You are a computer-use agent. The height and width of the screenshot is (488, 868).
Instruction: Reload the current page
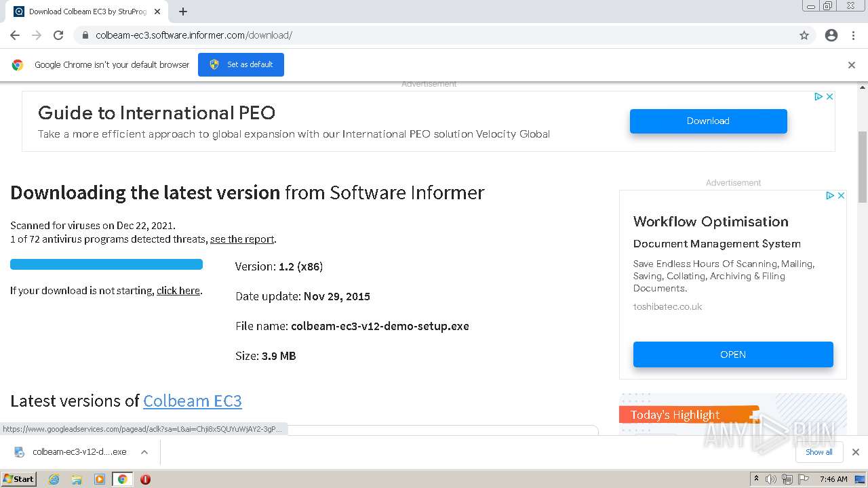(x=58, y=35)
